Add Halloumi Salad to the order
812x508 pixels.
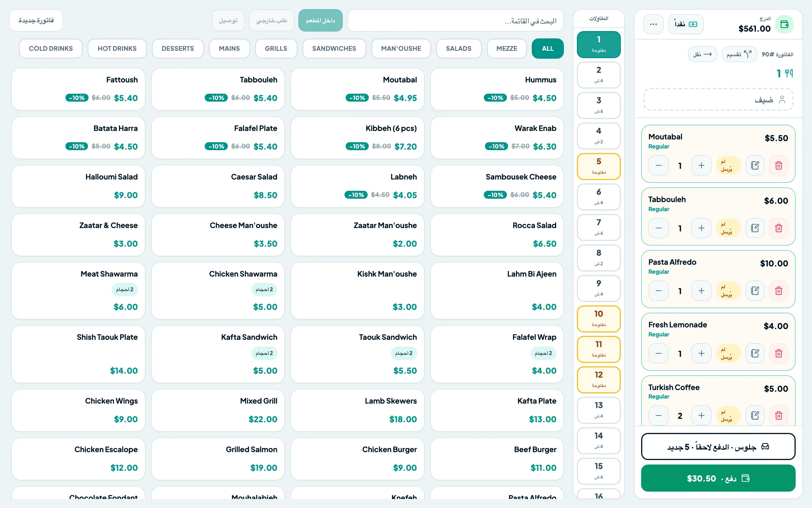click(78, 186)
